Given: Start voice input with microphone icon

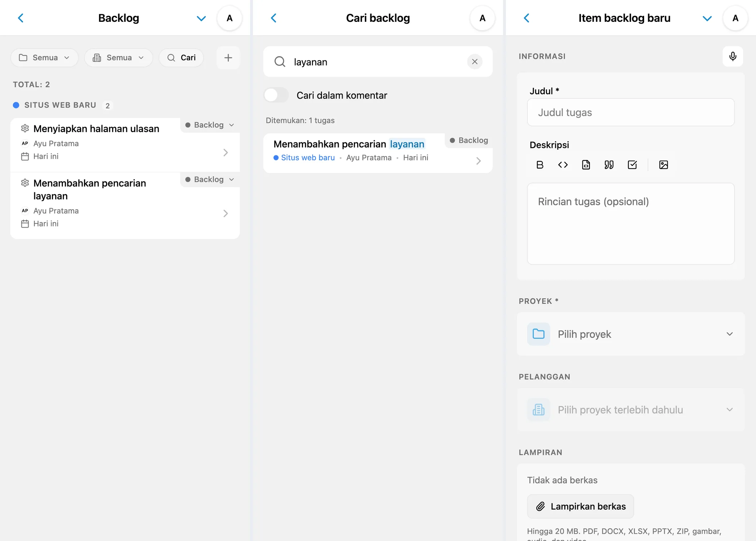Looking at the screenshot, I should coord(733,56).
